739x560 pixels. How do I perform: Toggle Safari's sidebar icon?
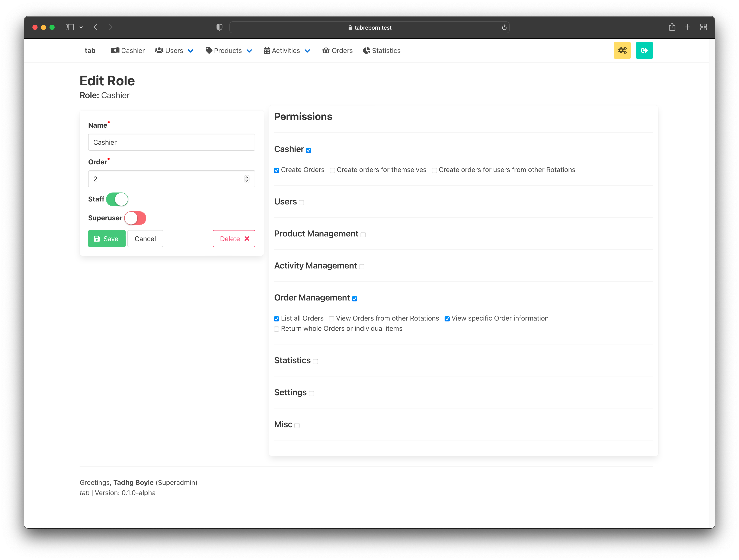click(x=70, y=27)
